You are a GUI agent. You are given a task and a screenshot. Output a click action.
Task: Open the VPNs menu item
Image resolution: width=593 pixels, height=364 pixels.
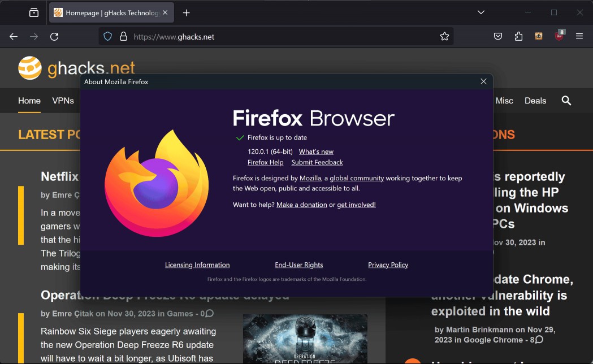[x=63, y=101]
